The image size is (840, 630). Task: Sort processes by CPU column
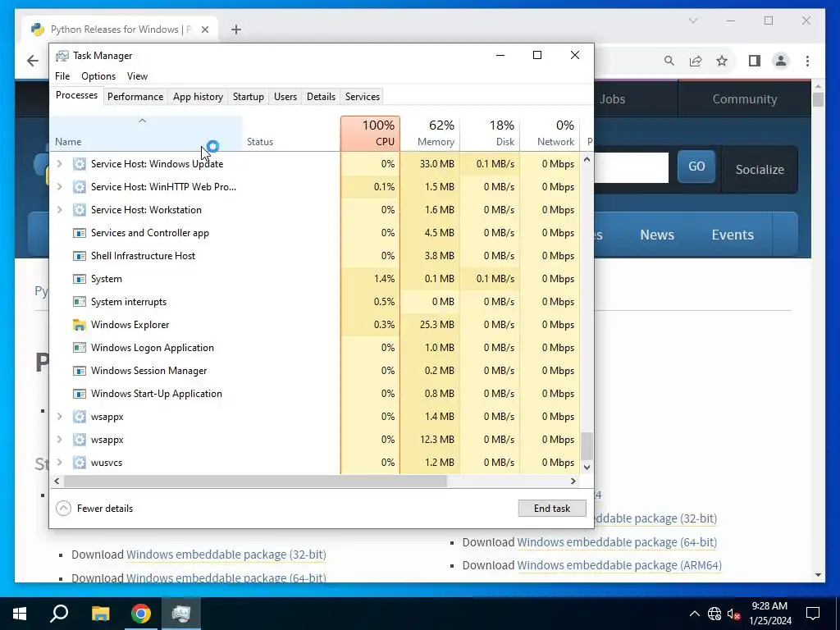(x=370, y=134)
